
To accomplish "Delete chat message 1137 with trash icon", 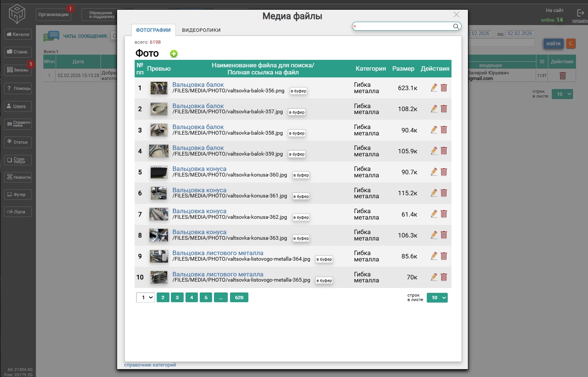I will click(563, 76).
